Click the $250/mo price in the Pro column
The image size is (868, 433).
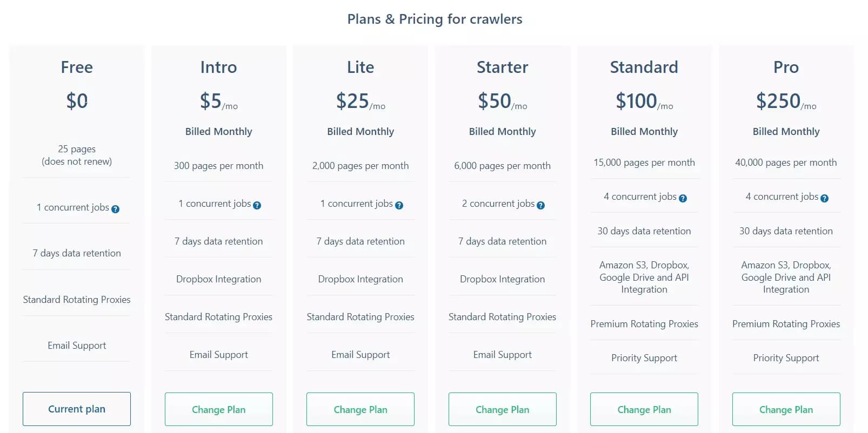(786, 100)
